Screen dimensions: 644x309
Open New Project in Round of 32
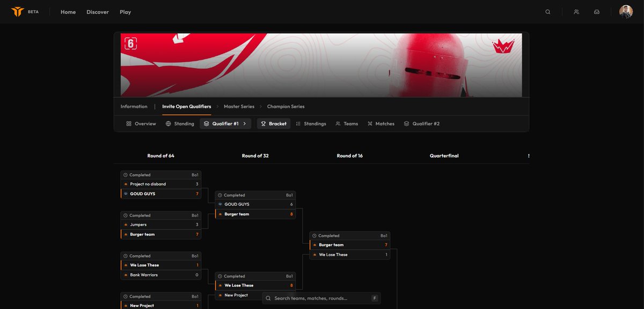pyautogui.click(x=255, y=295)
